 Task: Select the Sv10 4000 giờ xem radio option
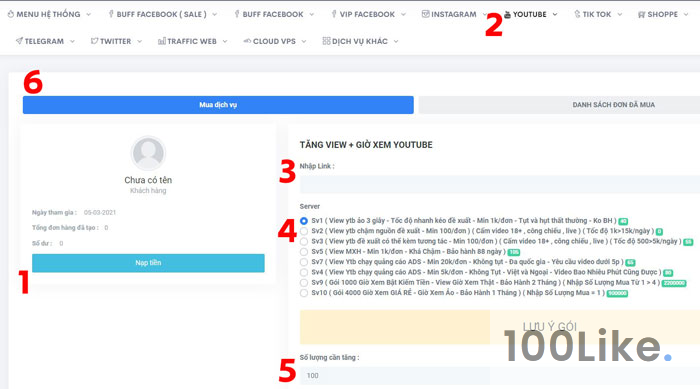[304, 293]
